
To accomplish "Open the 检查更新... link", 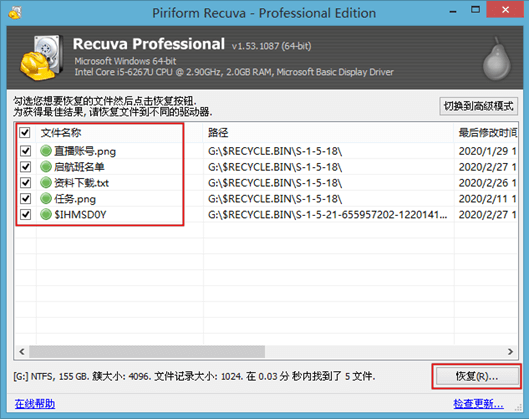I will click(x=478, y=403).
